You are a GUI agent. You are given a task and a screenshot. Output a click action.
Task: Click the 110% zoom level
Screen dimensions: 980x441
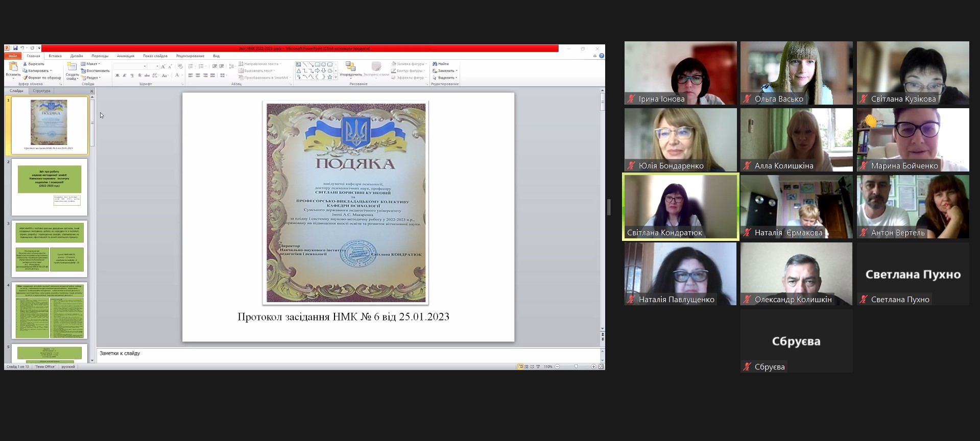pyautogui.click(x=548, y=366)
